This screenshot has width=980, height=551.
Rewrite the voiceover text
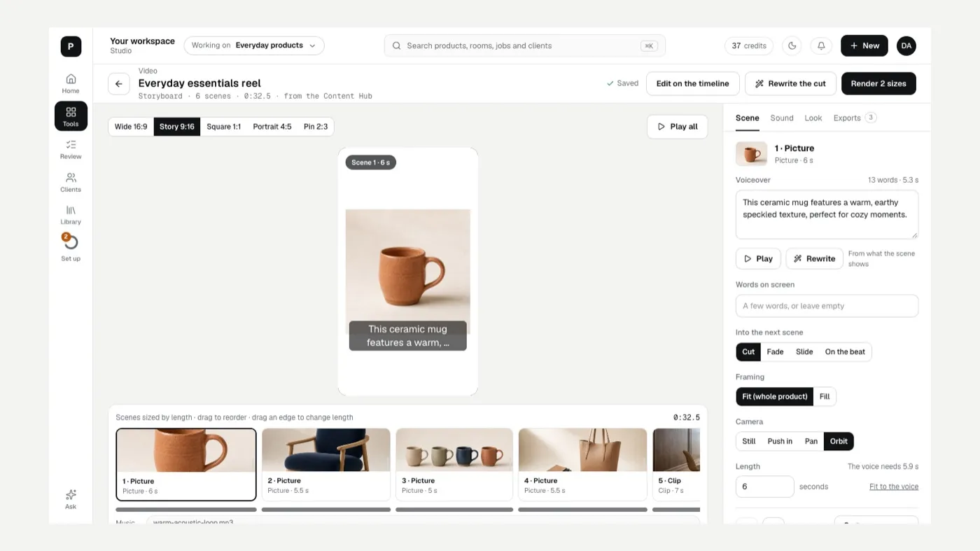[814, 258]
